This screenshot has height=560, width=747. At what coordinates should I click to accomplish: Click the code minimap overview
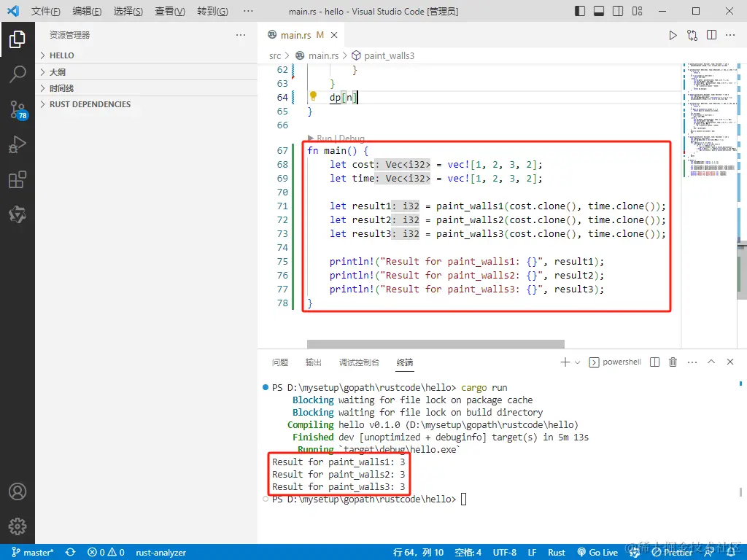(x=710, y=119)
